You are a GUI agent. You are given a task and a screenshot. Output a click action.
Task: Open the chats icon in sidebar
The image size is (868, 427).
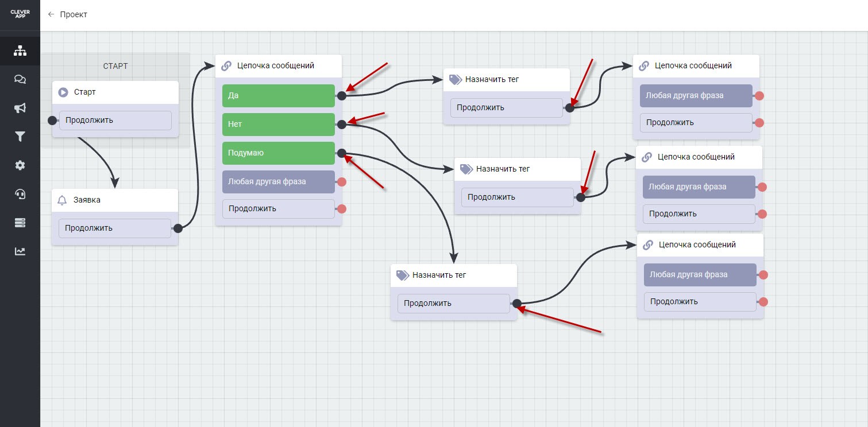(x=20, y=80)
